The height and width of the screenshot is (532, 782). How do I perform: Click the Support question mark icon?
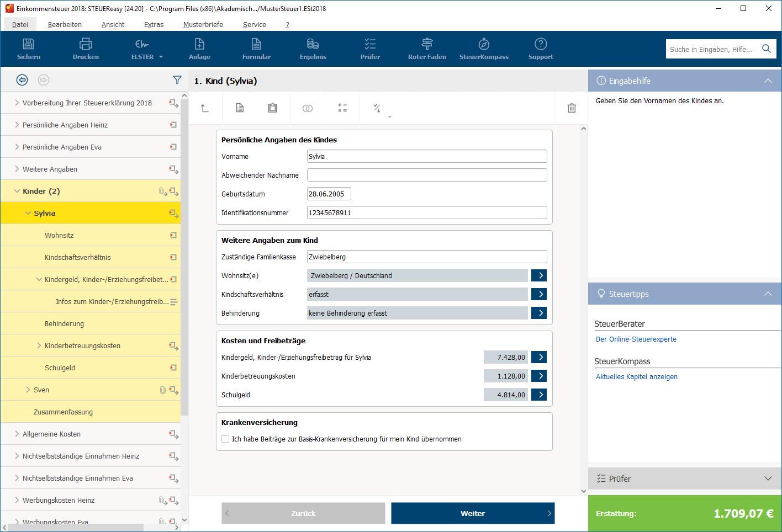(541, 44)
